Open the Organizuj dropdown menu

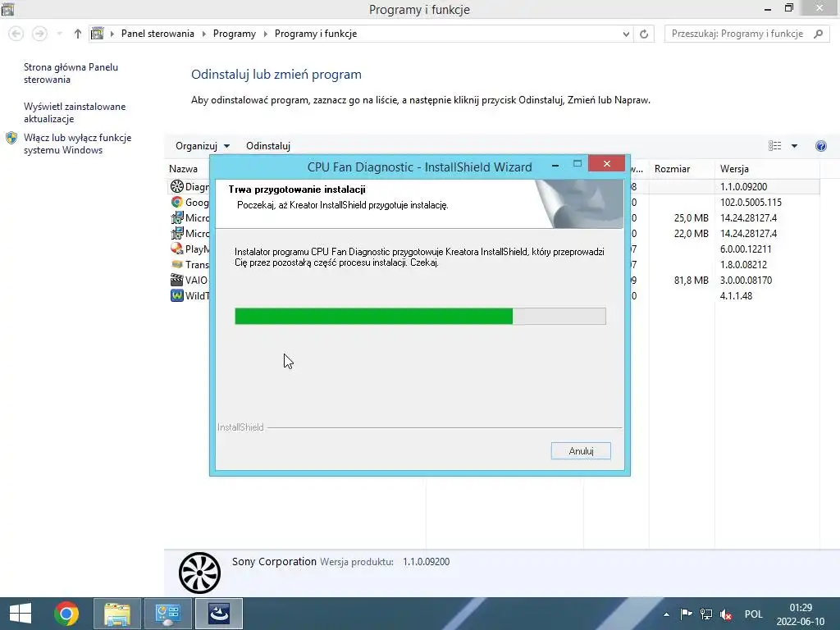203,146
